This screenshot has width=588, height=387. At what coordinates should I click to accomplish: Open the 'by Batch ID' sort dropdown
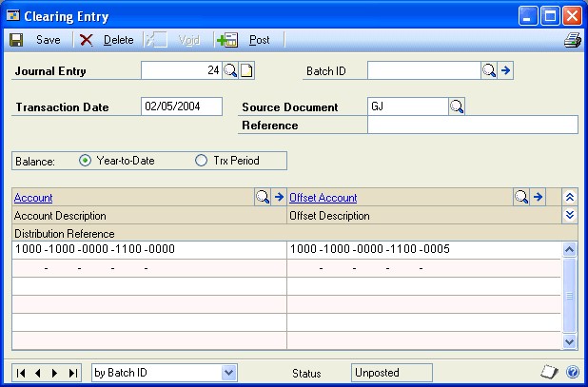[228, 373]
